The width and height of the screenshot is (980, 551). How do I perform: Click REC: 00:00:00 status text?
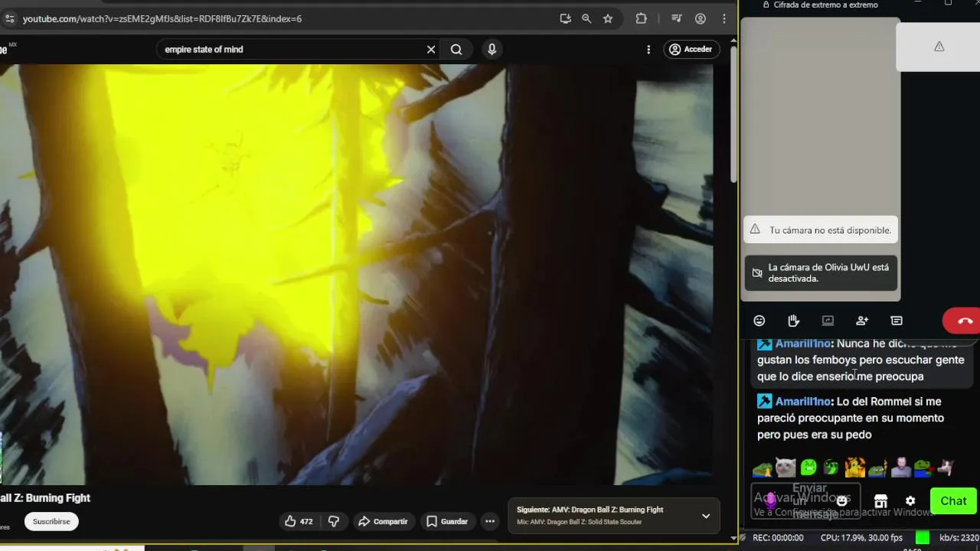(778, 538)
